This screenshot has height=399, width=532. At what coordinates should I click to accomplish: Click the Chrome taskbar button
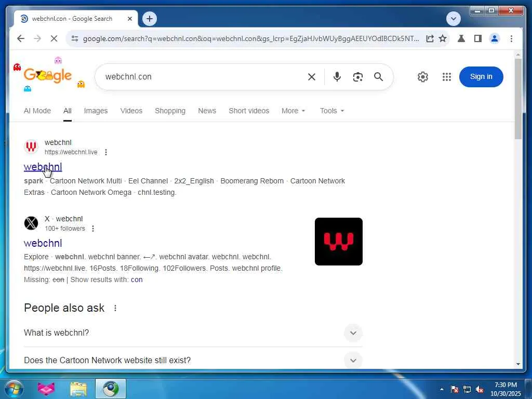tap(111, 389)
